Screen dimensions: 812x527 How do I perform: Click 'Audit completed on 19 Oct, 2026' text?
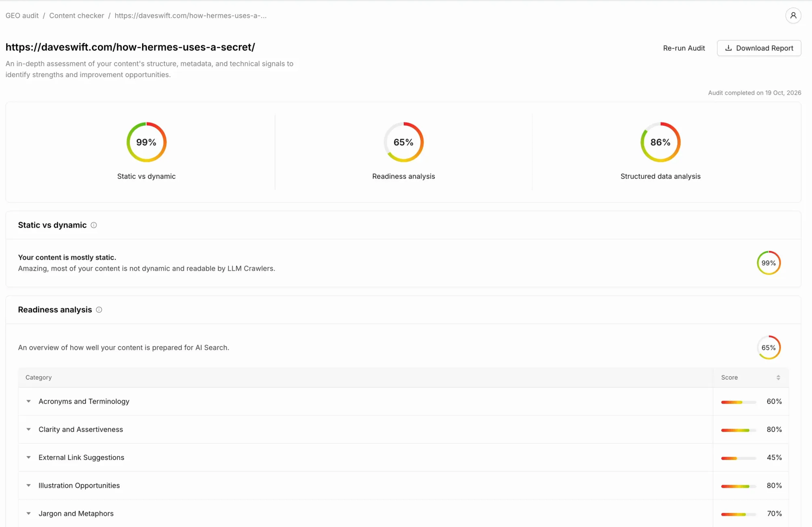click(x=754, y=93)
